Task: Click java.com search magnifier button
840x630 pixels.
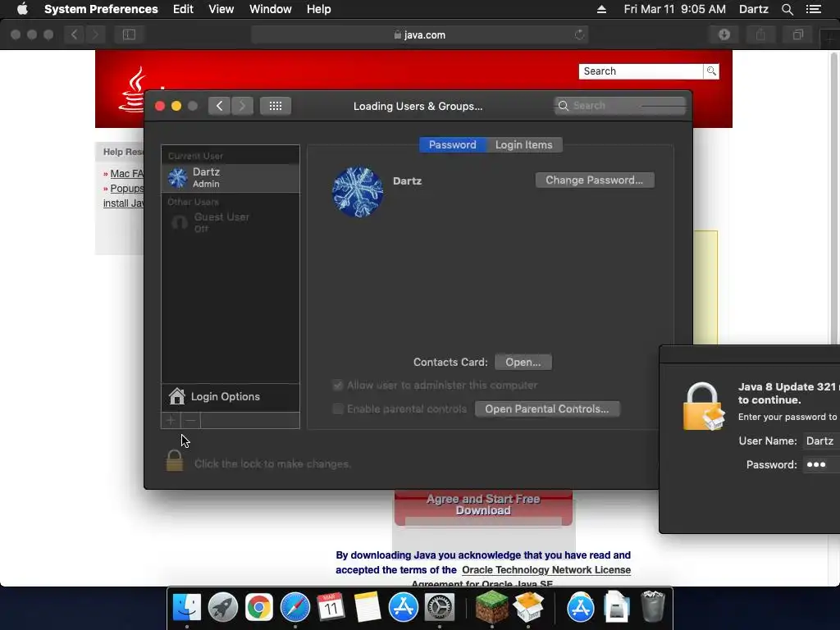Action: 711,71
